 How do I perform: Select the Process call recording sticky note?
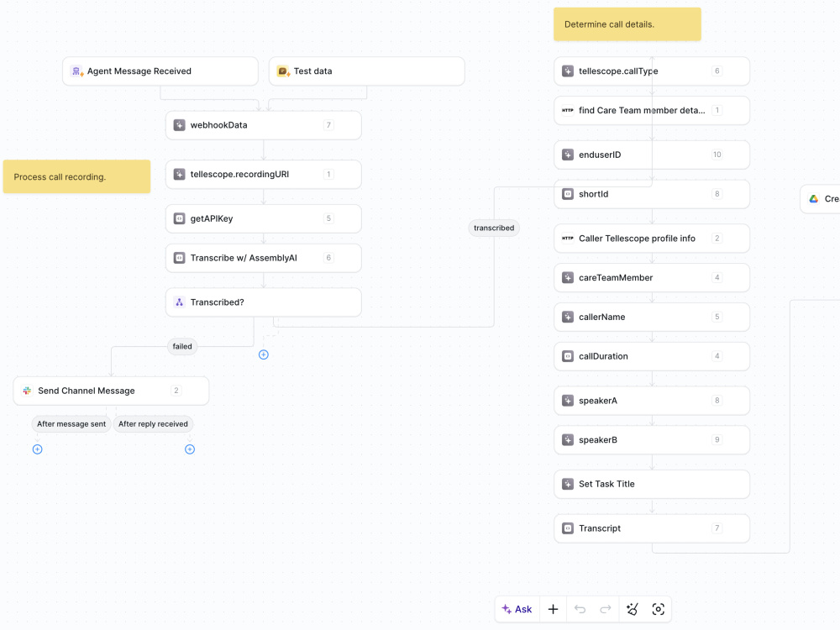coord(76,176)
